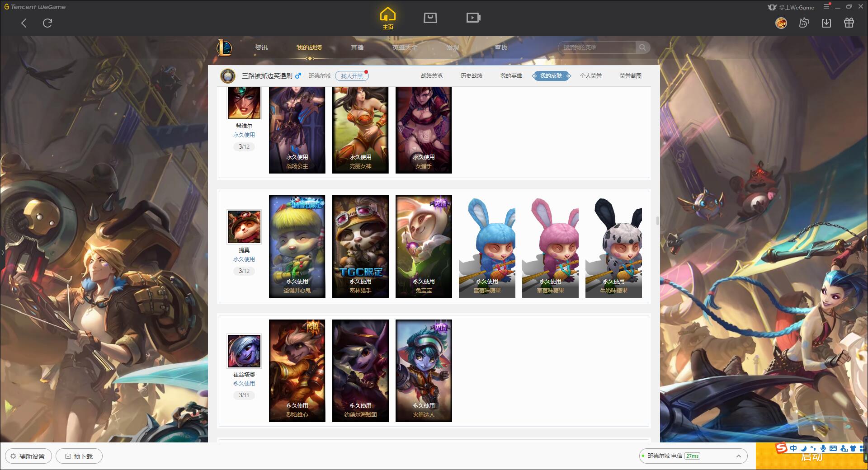This screenshot has width=868, height=470.
Task: Click the yellow 启动 launch button
Action: [x=811, y=457]
